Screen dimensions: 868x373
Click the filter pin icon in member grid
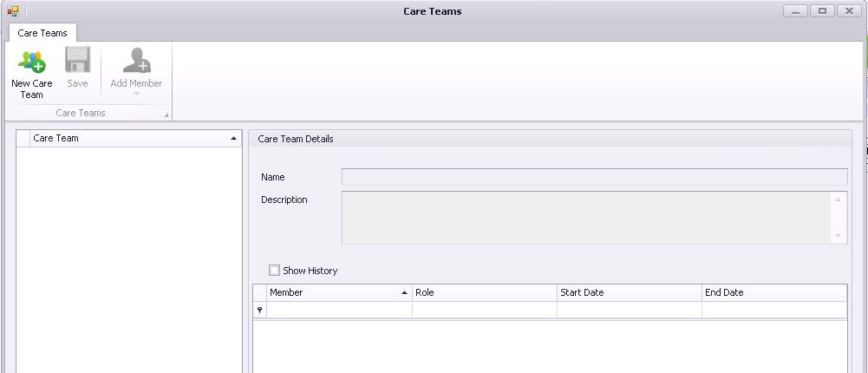259,310
